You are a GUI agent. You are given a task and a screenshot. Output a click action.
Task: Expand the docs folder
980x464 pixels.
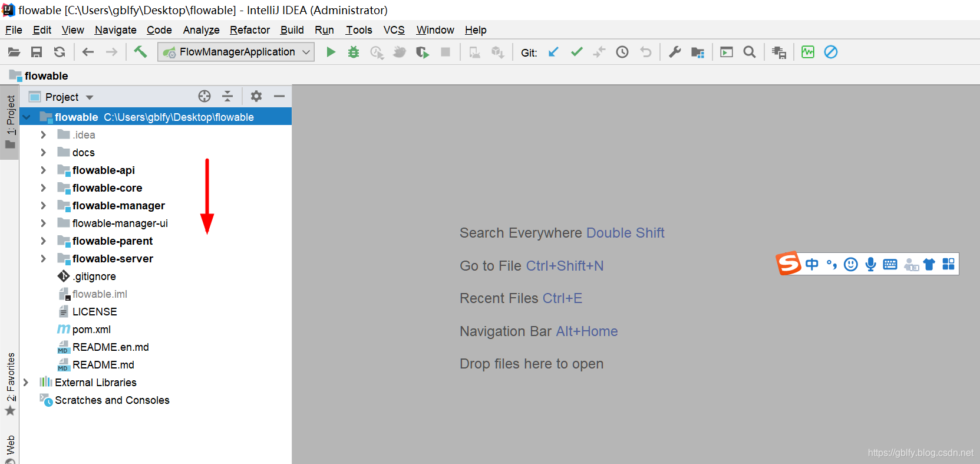[x=43, y=153]
